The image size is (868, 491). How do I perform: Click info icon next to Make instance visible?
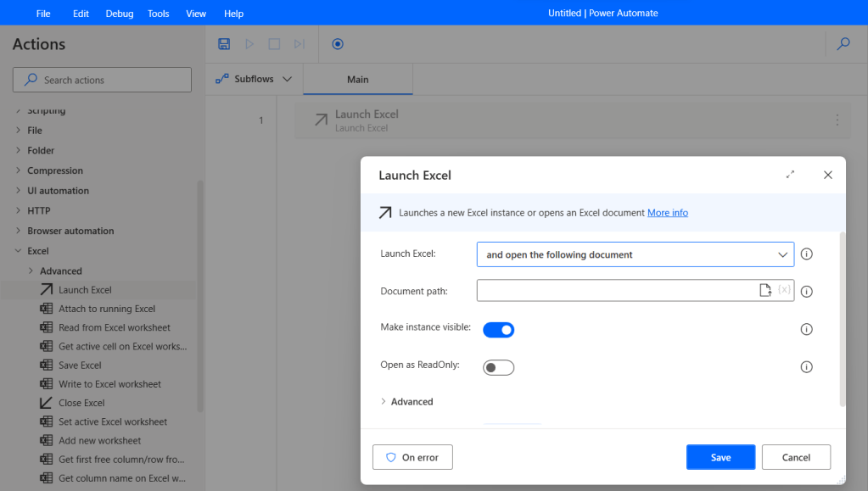(x=806, y=330)
